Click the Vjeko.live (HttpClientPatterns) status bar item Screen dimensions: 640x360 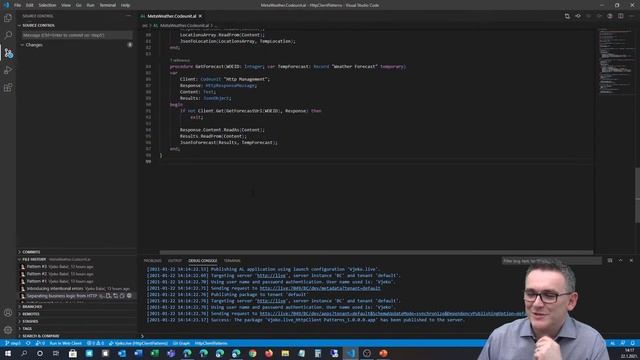139,343
